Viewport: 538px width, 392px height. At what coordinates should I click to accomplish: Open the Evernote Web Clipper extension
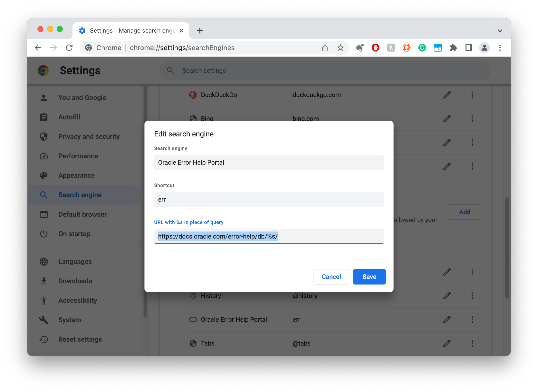coord(359,48)
